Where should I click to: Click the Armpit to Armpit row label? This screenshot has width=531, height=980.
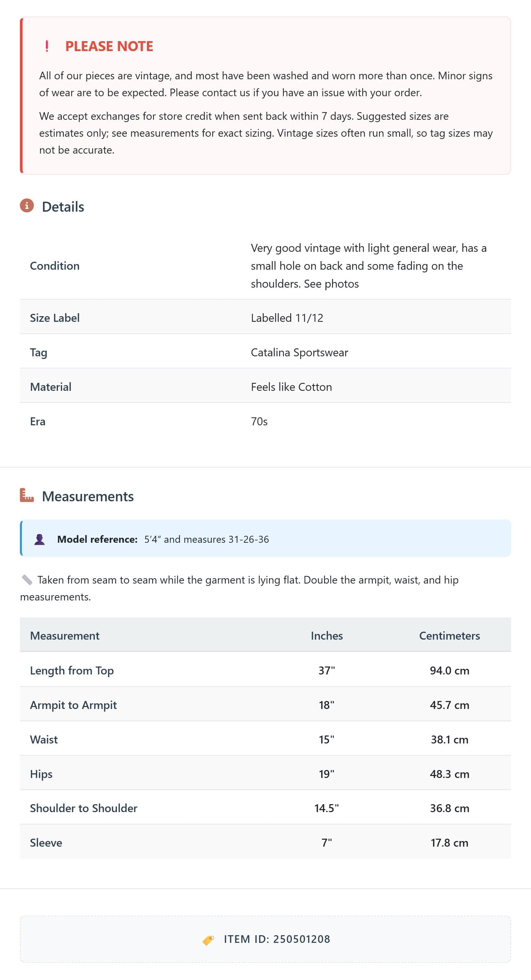coord(73,705)
